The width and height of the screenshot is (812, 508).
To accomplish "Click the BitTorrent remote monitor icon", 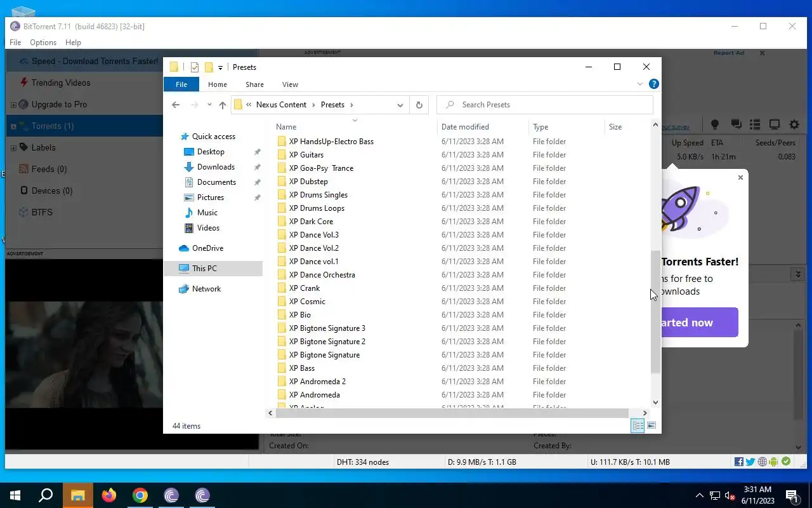I will [775, 124].
